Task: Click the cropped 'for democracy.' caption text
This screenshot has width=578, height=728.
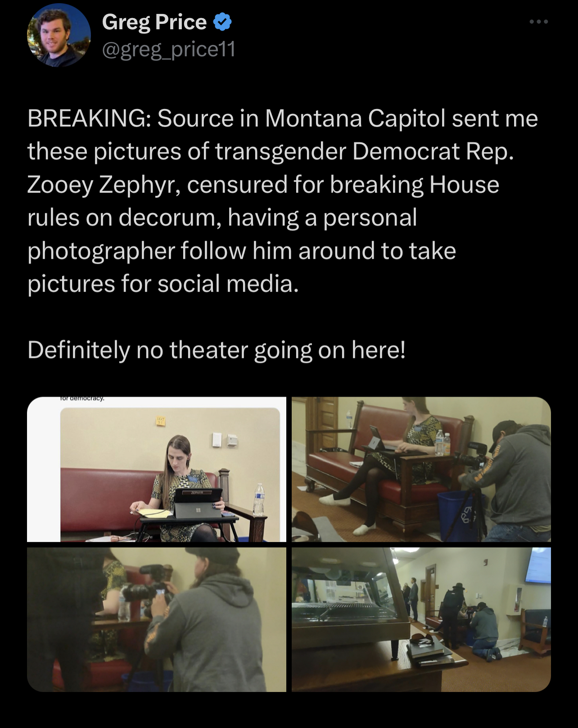Action: pyautogui.click(x=81, y=398)
